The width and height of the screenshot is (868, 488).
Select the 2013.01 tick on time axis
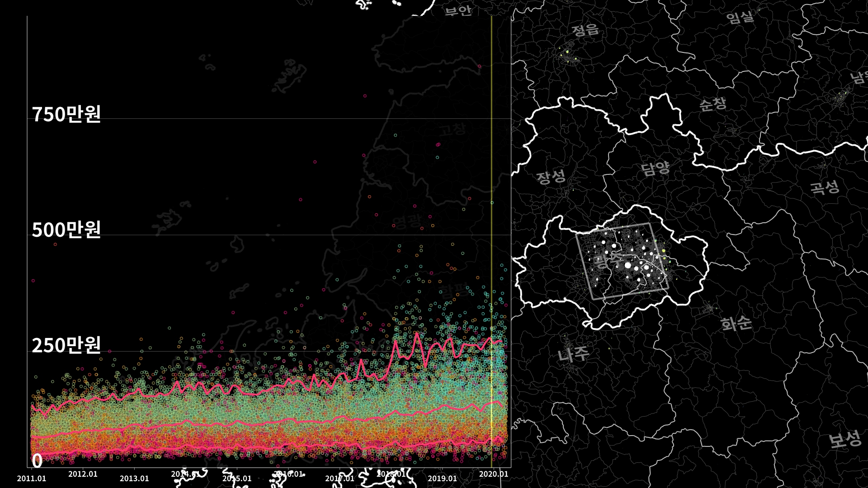[134, 478]
